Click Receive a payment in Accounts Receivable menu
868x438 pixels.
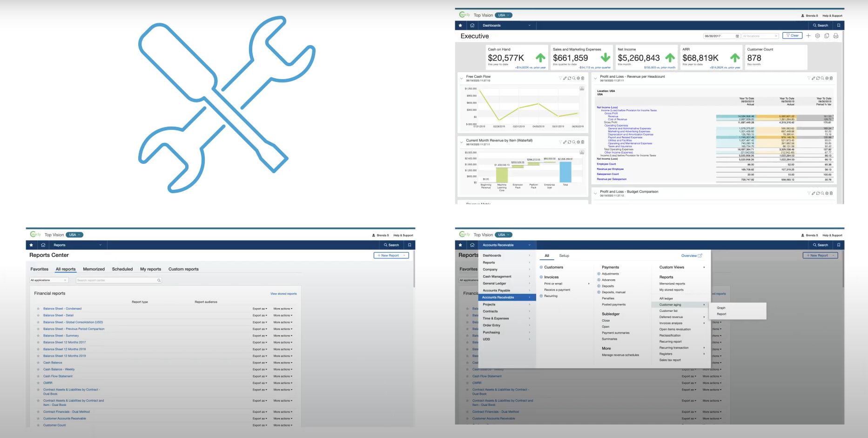pyautogui.click(x=557, y=290)
